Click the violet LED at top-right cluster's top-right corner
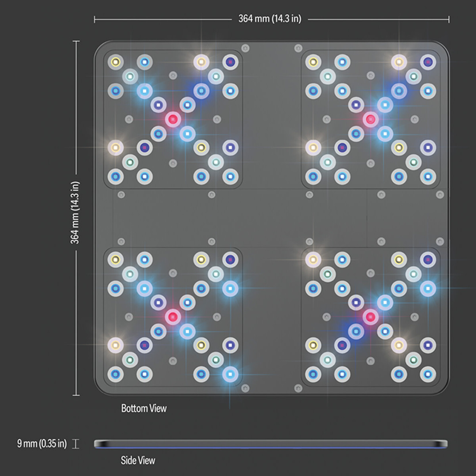This screenshot has height=476, width=476. pyautogui.click(x=428, y=62)
